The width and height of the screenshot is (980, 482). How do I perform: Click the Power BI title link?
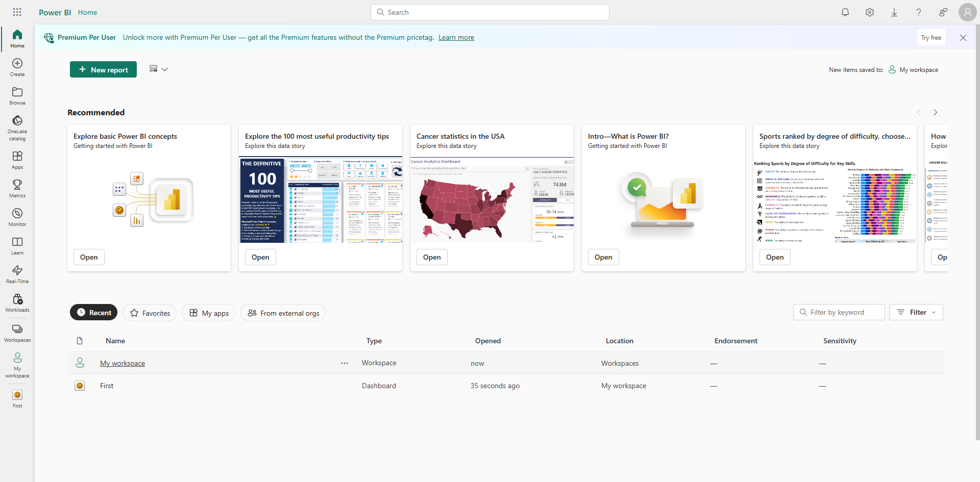(55, 12)
